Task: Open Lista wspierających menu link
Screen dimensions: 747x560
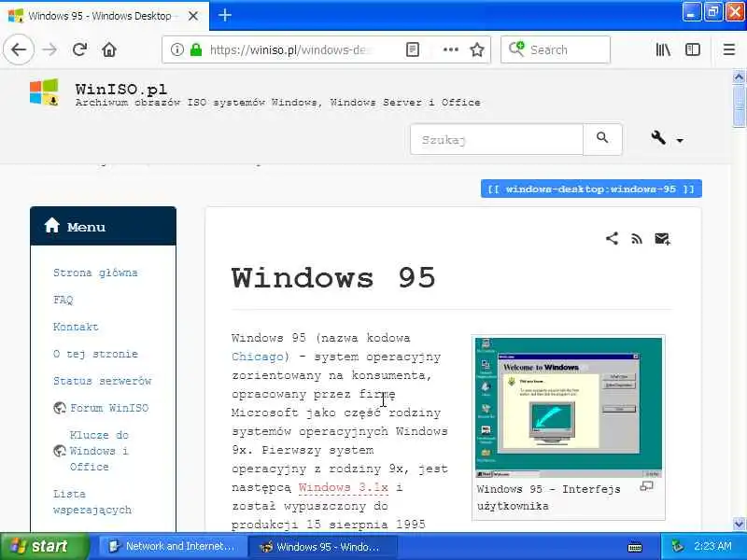Action: (x=92, y=502)
